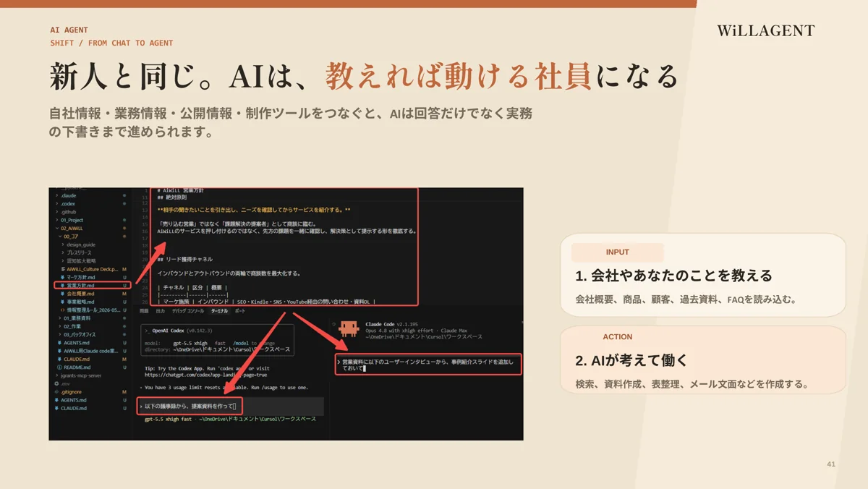Click the slide page number 41
The image size is (868, 489).
tap(831, 464)
